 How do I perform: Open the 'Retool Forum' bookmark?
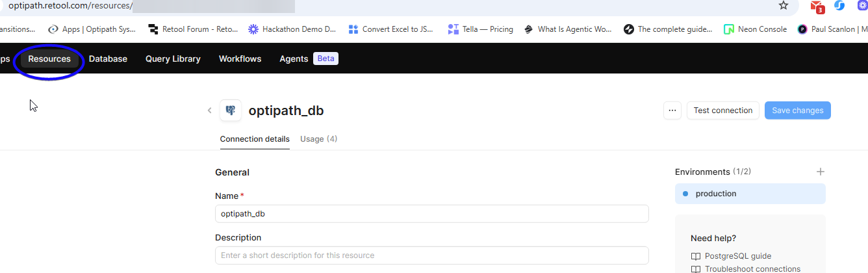point(193,29)
